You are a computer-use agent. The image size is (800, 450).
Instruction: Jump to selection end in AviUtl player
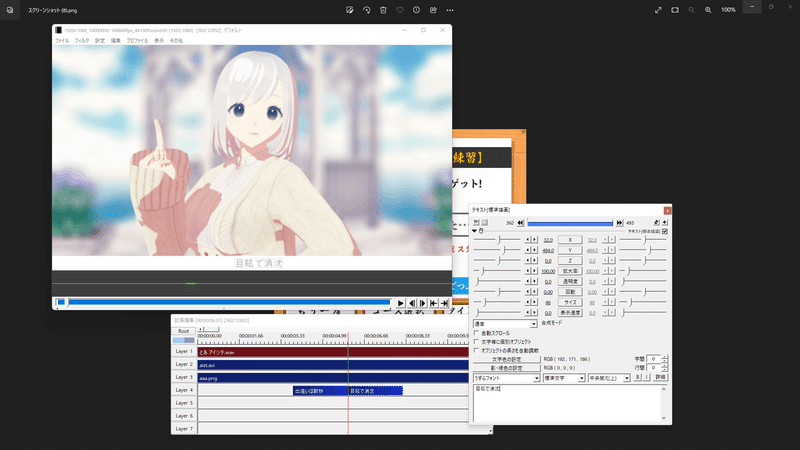point(444,303)
